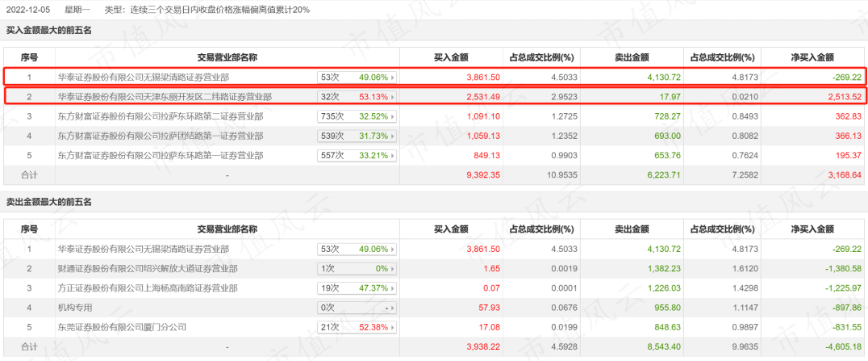Click sell amount 728.27
The image size is (868, 361).
point(669,116)
